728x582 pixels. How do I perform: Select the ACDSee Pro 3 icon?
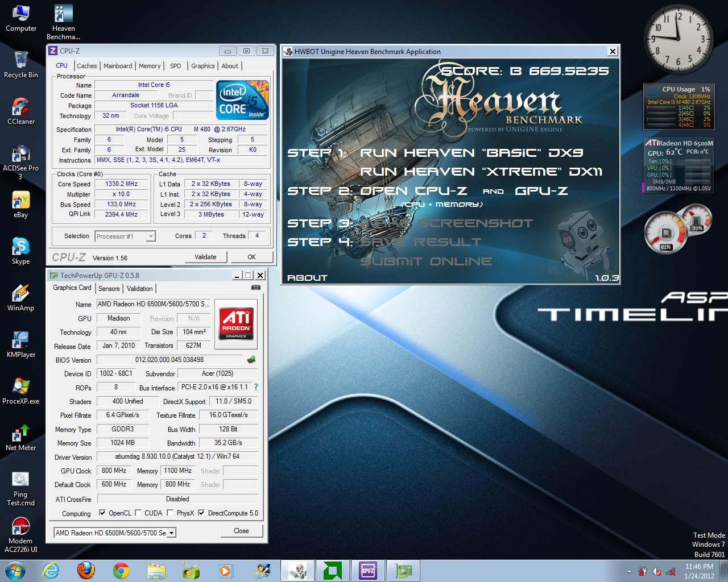21,162
